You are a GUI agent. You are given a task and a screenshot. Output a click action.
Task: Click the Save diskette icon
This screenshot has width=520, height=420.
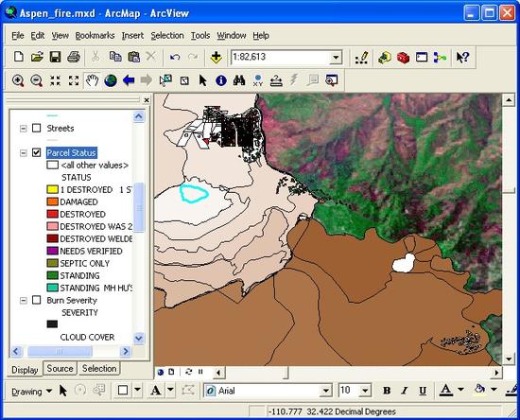point(55,57)
